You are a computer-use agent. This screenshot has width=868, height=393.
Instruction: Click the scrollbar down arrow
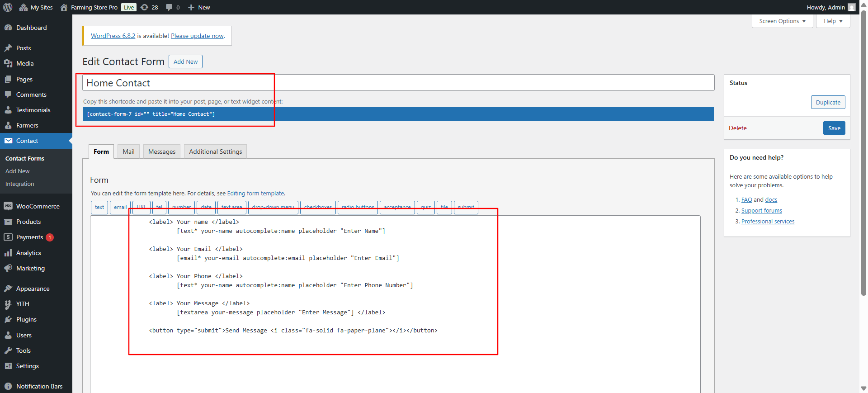pyautogui.click(x=863, y=388)
